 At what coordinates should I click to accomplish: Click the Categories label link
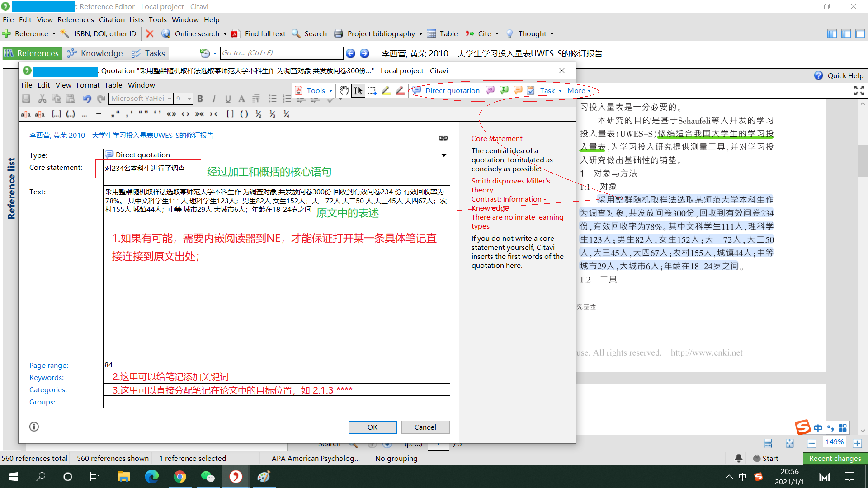point(48,389)
